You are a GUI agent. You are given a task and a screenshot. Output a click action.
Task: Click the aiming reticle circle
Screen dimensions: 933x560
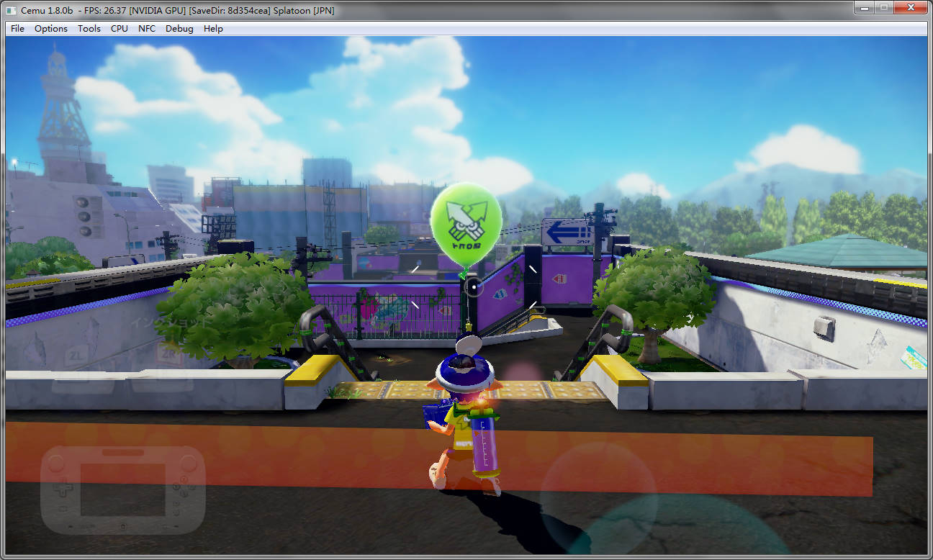(x=474, y=287)
